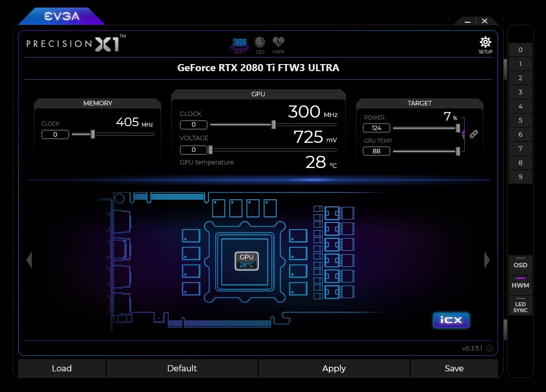The height and width of the screenshot is (392, 546).
Task: Click the GPU TEMP field showing 88
Action: click(x=376, y=151)
